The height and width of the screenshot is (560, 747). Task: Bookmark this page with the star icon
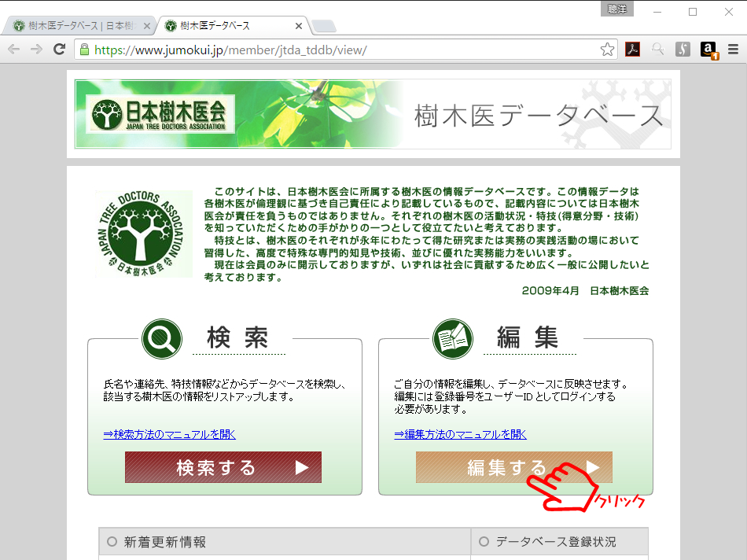[607, 49]
